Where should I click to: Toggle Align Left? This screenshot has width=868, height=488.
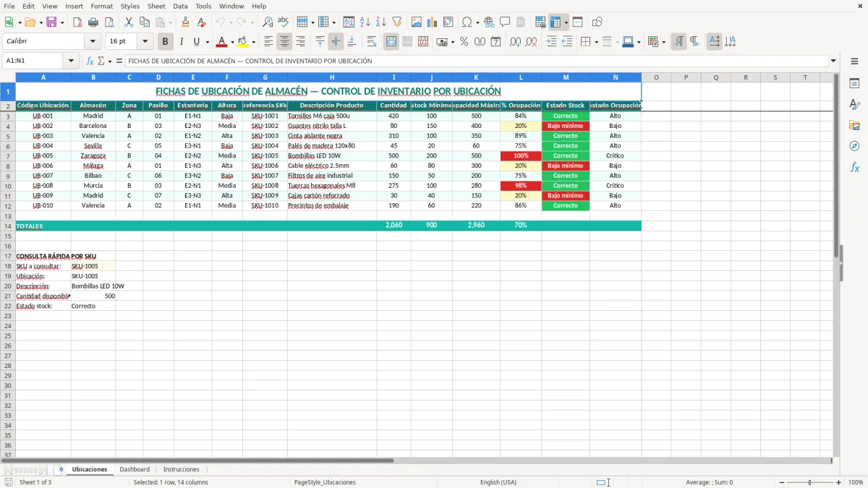click(x=269, y=42)
